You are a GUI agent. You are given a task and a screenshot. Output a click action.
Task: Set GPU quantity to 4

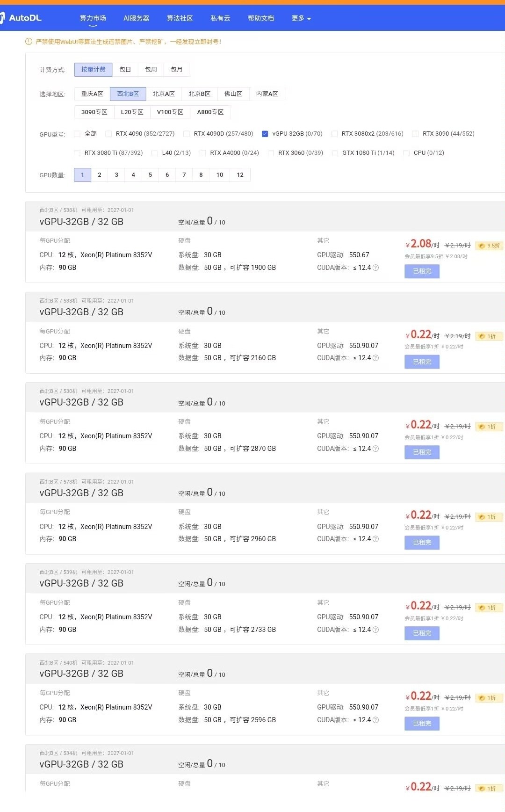pyautogui.click(x=133, y=175)
